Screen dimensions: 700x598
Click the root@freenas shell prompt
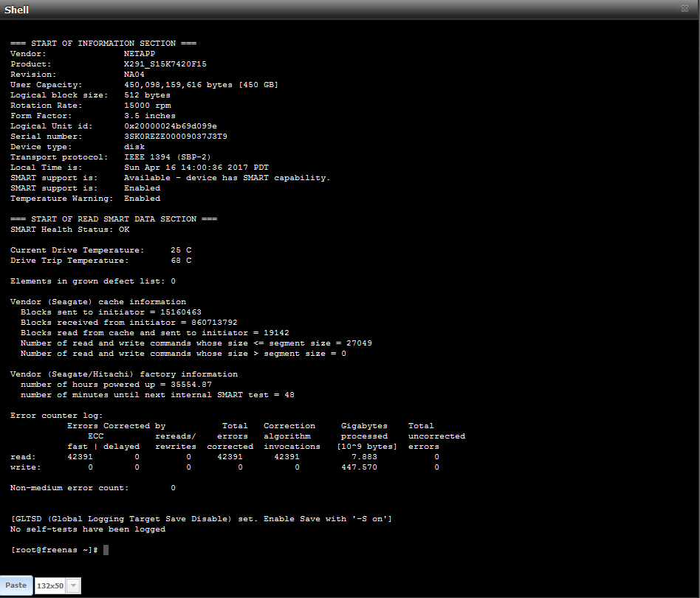54,550
